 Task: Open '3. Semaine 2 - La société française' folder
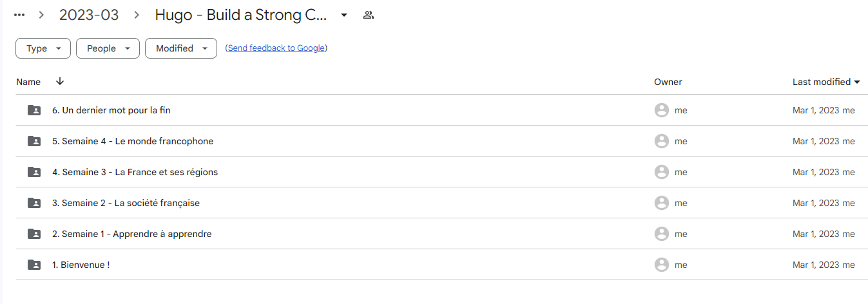tap(126, 203)
